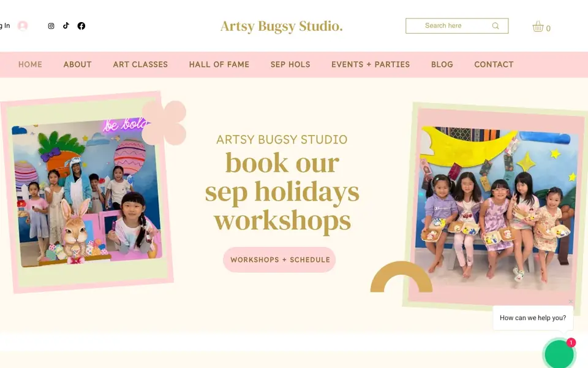588x368 pixels.
Task: Open the TikTok icon link
Action: pos(66,26)
